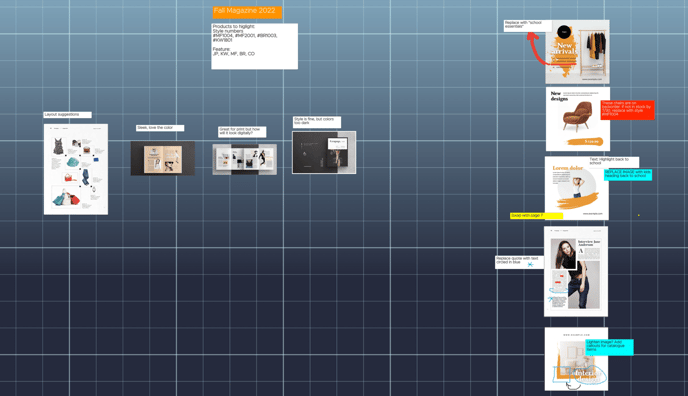Select the orange "Fall Magazine 2022" title note
Image resolution: width=688 pixels, height=396 pixels.
(x=247, y=11)
